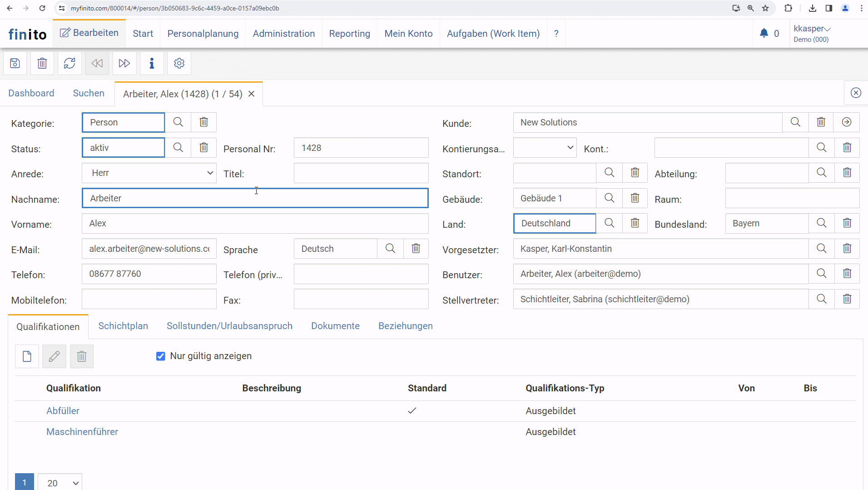This screenshot has width=868, height=490.
Task: Expand the Anrede dropdown
Action: tap(149, 173)
